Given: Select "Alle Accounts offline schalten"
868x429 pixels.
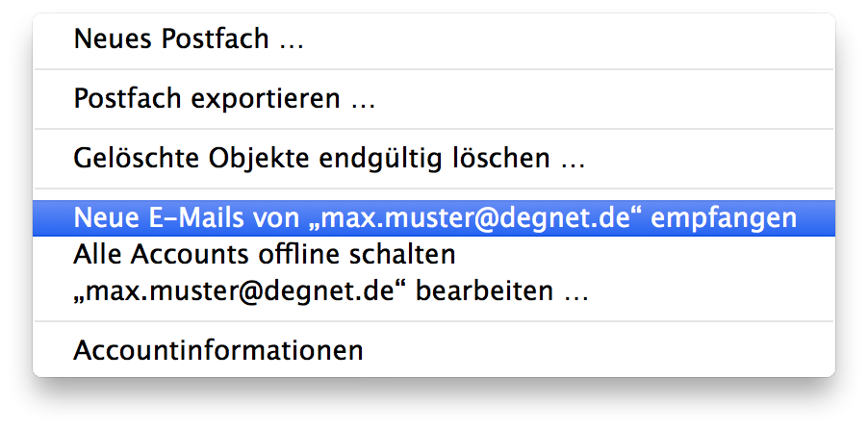Looking at the screenshot, I should (264, 255).
